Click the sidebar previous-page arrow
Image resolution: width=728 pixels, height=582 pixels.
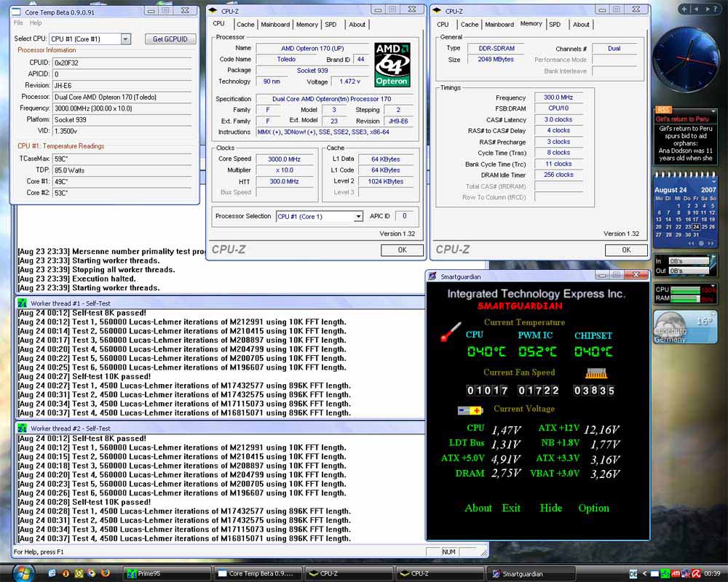(x=696, y=9)
